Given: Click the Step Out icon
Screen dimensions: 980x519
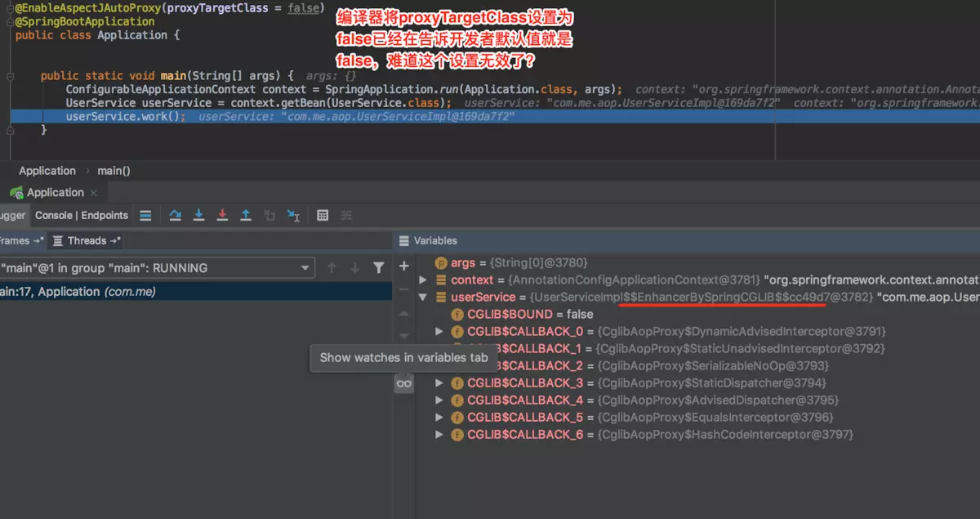Looking at the screenshot, I should point(246,215).
